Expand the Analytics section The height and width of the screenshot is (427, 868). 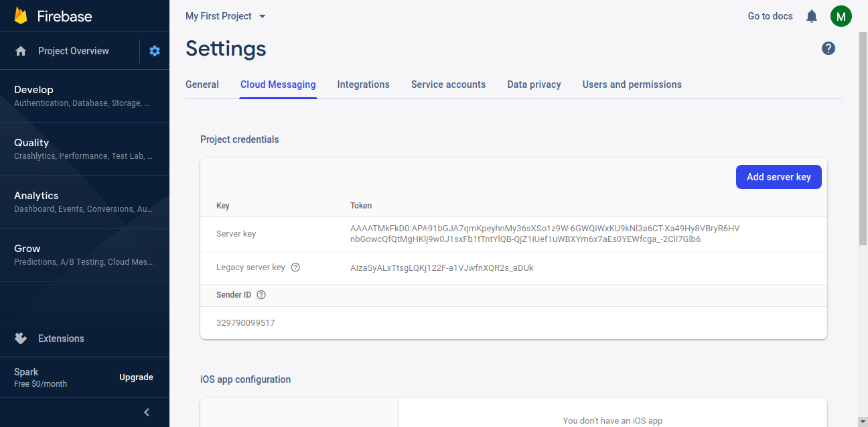[x=84, y=202]
